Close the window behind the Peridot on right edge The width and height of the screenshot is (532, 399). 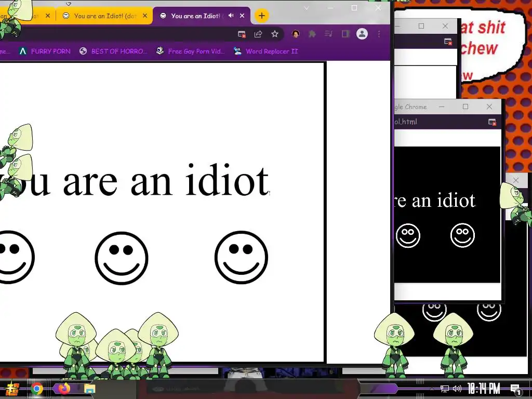516,180
